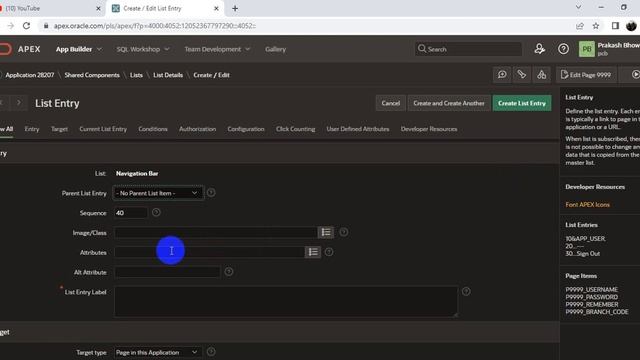Go to Lists breadcrumb

[x=136, y=75]
